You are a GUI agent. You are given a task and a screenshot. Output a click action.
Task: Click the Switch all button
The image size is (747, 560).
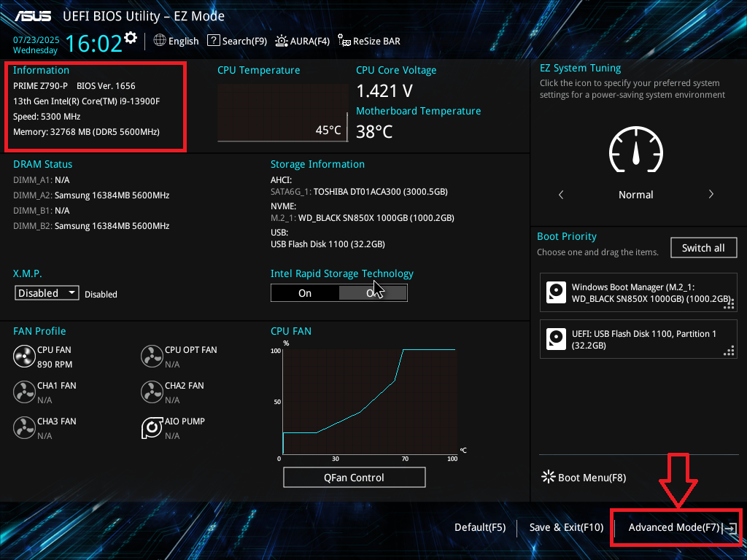704,248
